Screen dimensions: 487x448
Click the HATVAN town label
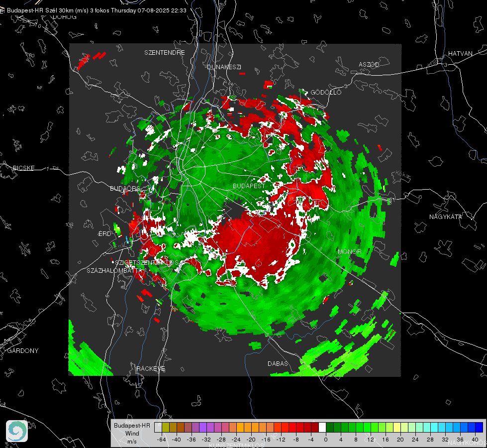tap(460, 53)
